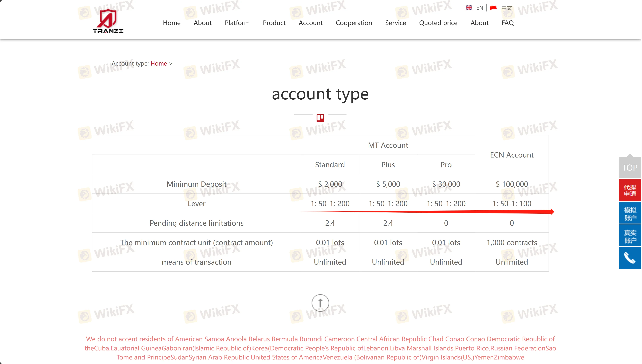Click the Standard column header
The image size is (642, 364).
pos(330,165)
